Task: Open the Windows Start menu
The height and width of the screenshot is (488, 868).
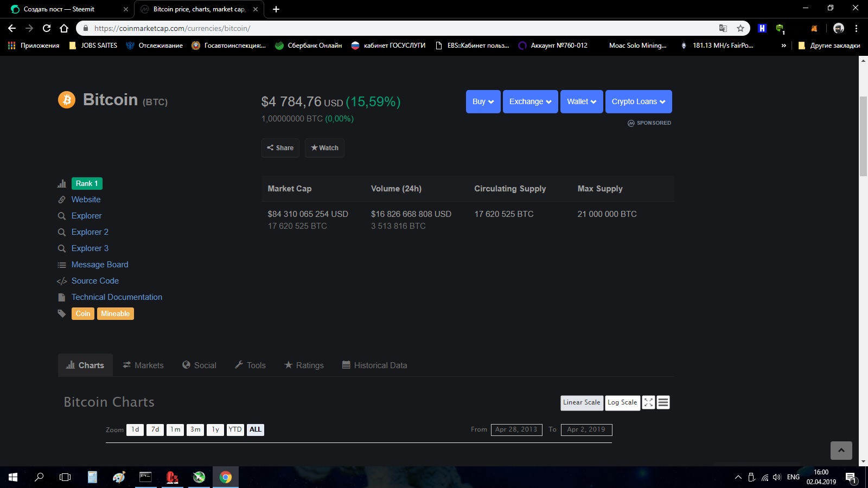Action: 13,477
